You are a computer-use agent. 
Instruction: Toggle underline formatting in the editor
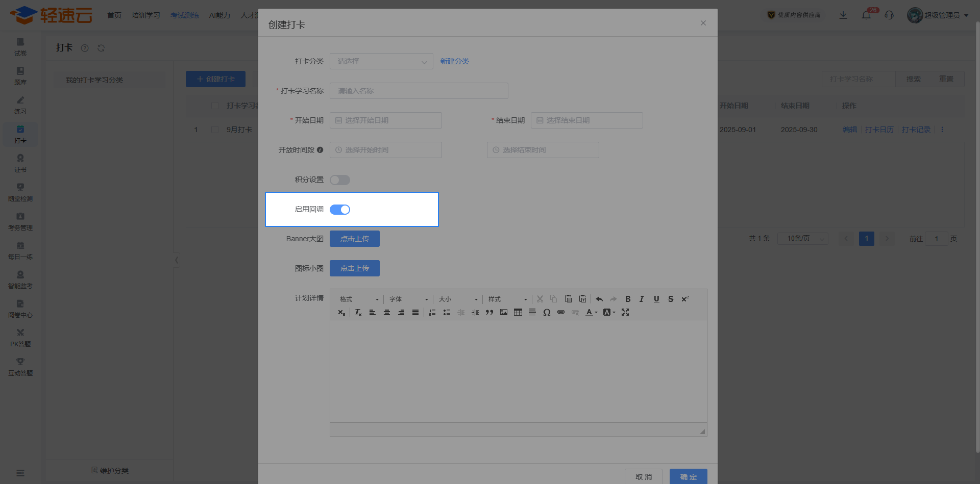656,299
